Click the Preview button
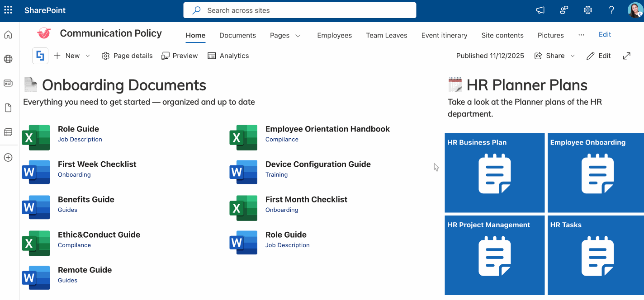 pyautogui.click(x=180, y=56)
